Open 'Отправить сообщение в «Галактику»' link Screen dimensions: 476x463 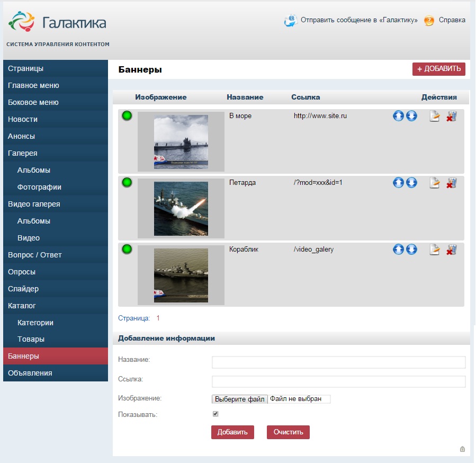(359, 20)
